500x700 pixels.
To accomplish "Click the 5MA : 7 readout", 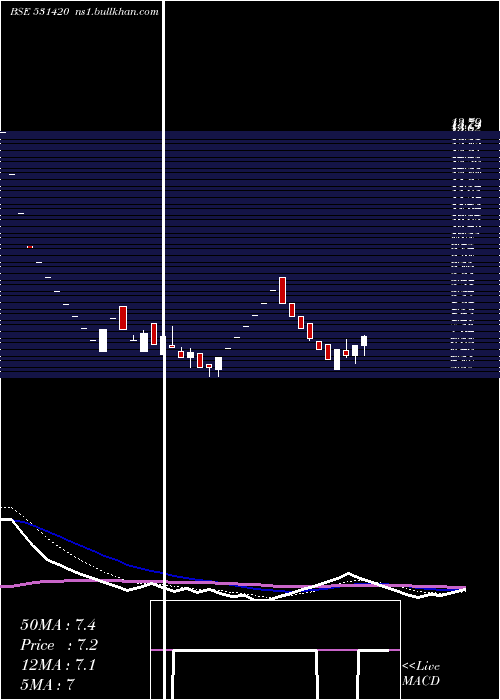I will tap(47, 684).
